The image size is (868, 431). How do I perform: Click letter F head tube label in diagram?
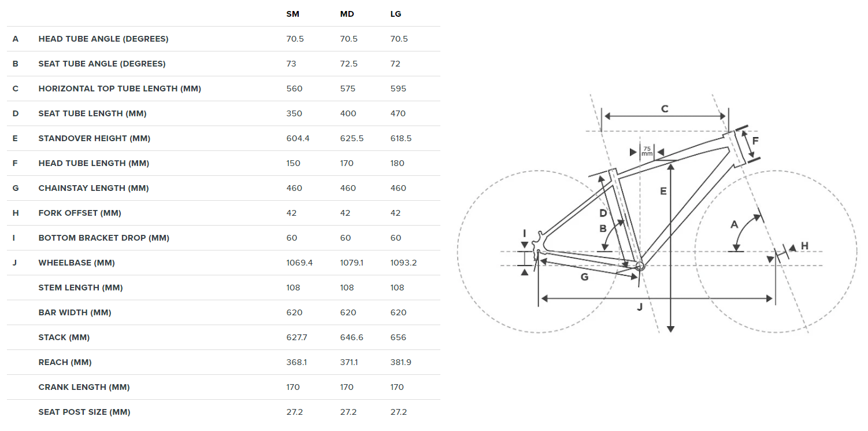tap(755, 140)
